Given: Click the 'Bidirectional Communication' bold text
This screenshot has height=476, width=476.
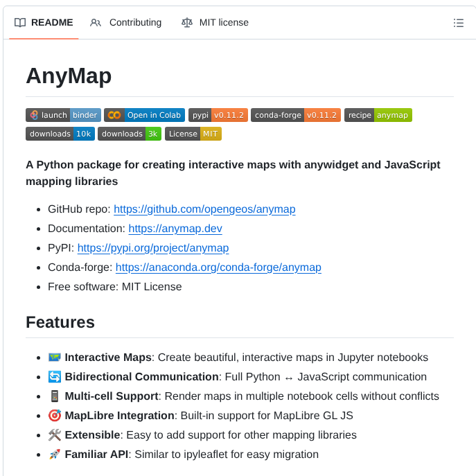Looking at the screenshot, I should (142, 377).
